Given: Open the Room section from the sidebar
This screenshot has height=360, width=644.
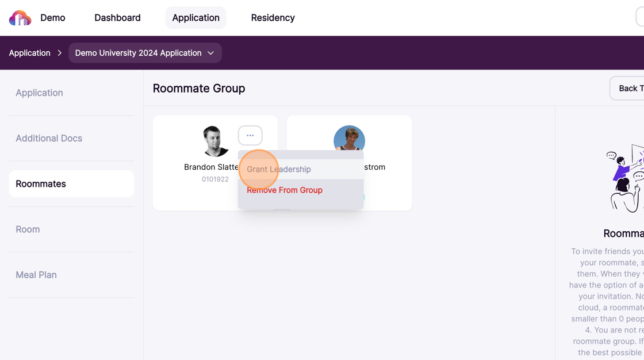Looking at the screenshot, I should 28,229.
